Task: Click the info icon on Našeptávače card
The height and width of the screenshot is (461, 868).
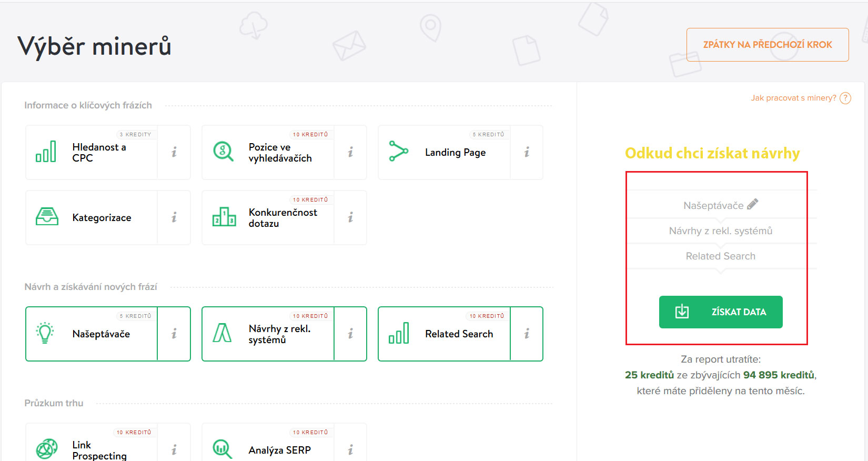Action: point(174,334)
